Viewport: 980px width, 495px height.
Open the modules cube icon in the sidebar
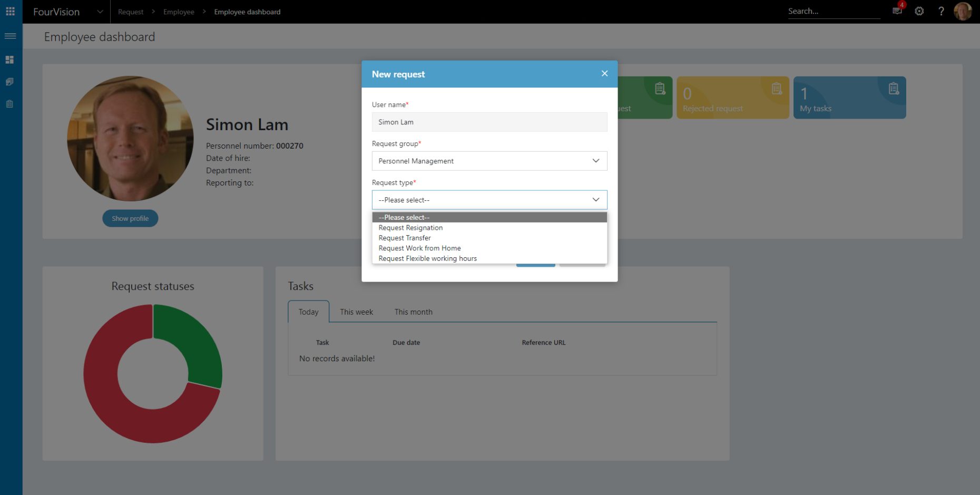click(10, 82)
